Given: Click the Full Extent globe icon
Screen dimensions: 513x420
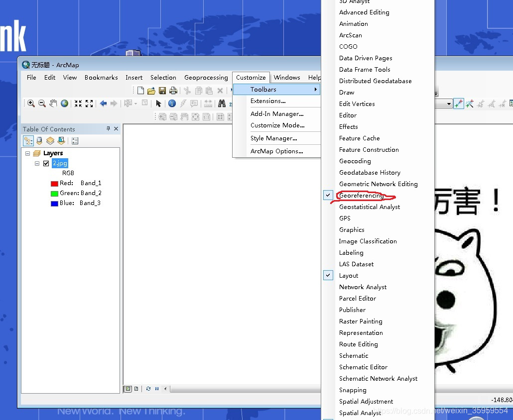Looking at the screenshot, I should 64,104.
